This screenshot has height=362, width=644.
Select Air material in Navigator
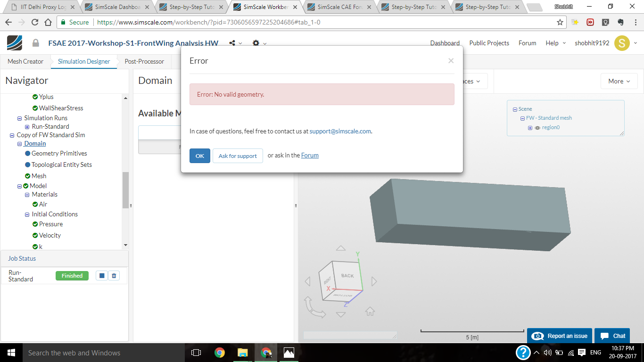point(43,204)
